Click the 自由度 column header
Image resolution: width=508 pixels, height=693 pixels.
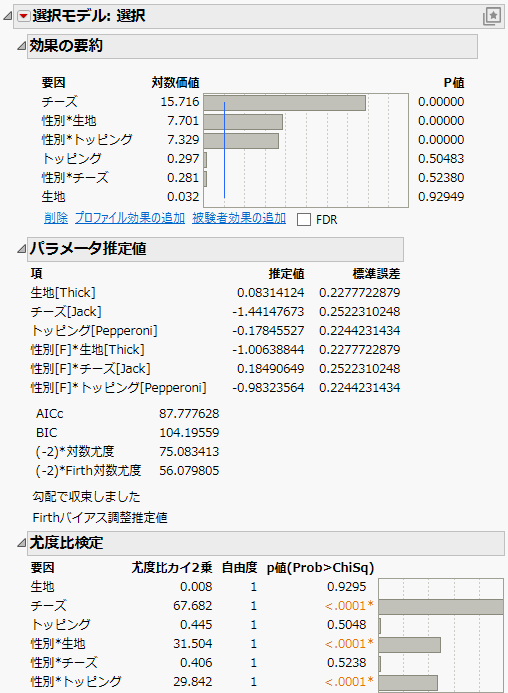[240, 567]
